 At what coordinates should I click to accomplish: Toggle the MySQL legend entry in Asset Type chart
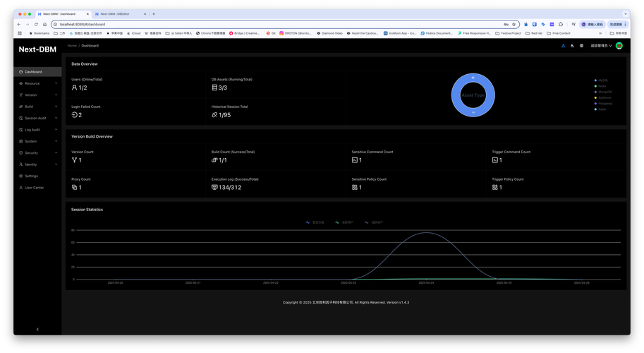pyautogui.click(x=602, y=80)
